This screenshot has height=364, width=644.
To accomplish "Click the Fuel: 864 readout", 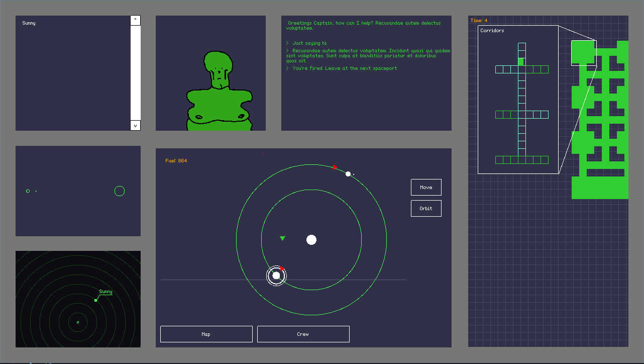I will point(176,161).
